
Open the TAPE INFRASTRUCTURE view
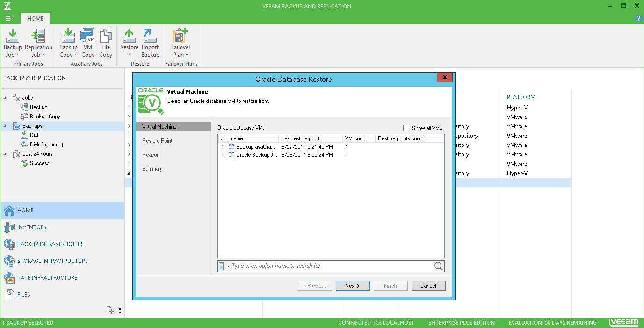coord(62,278)
